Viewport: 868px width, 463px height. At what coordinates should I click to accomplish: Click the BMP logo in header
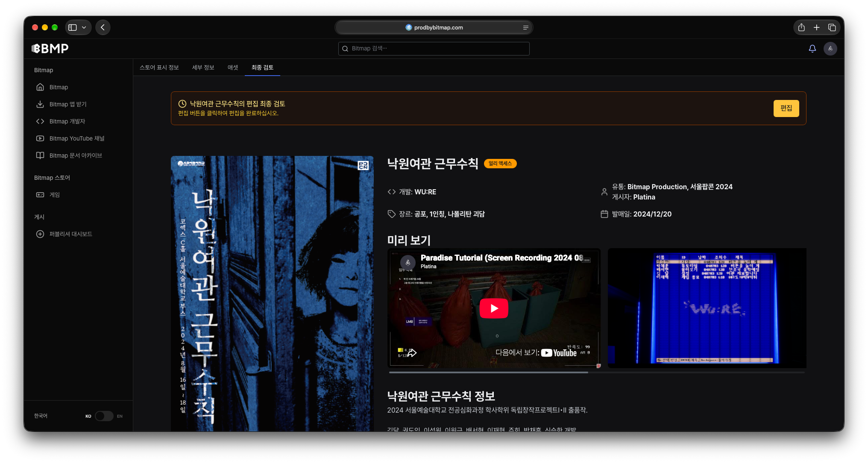50,49
